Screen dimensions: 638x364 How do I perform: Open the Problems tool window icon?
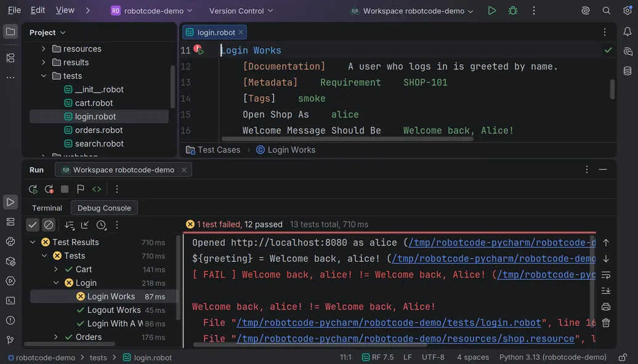10,320
